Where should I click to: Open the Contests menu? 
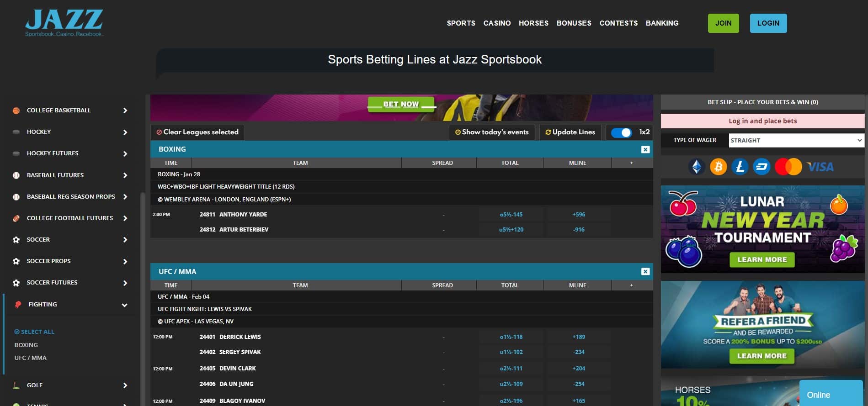[618, 23]
